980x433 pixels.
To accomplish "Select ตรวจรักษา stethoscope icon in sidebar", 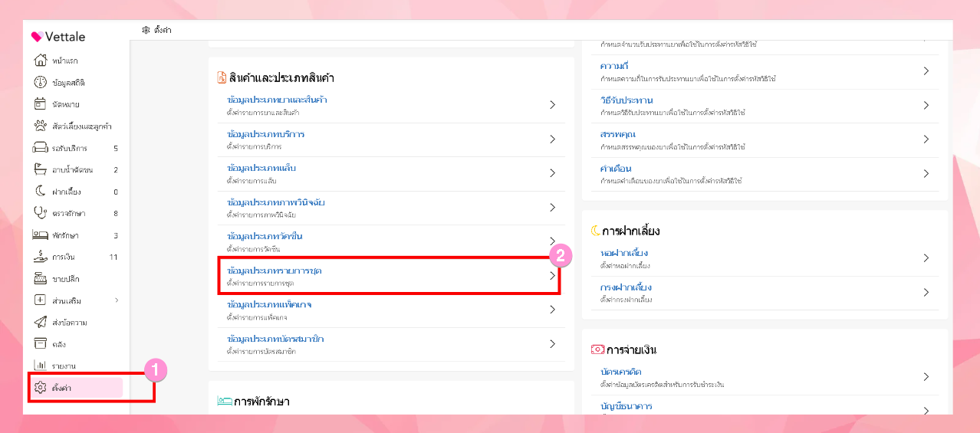I will point(41,213).
